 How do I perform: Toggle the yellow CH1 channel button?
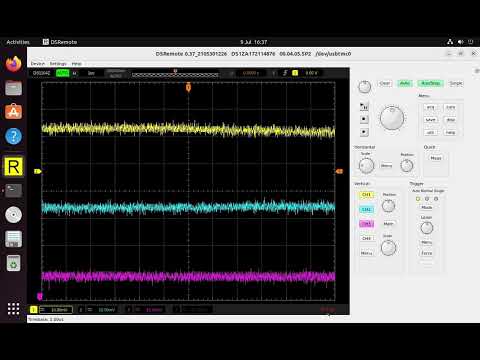pos(367,195)
